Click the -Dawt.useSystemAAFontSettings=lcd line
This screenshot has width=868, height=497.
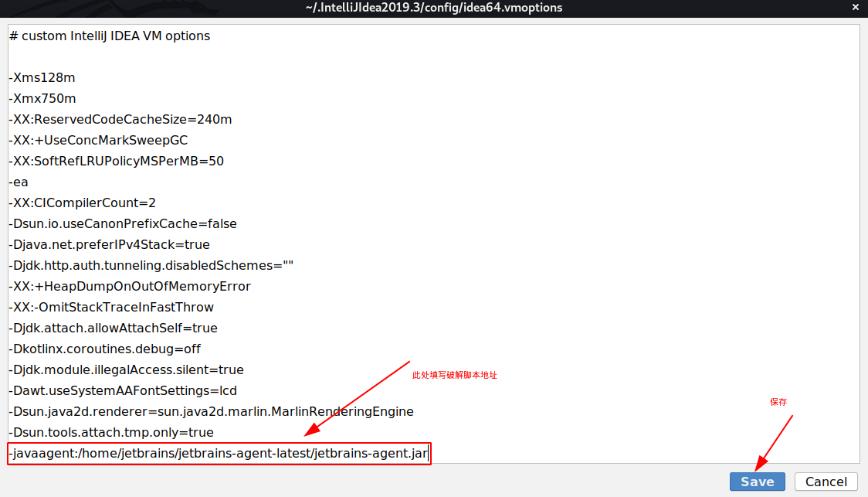pos(122,390)
